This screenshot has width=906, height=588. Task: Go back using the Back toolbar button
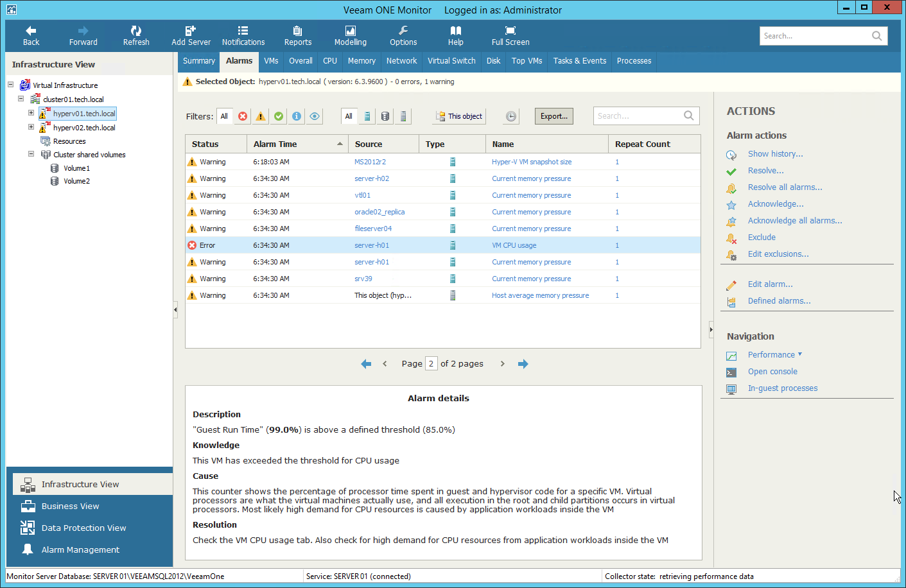(31, 36)
